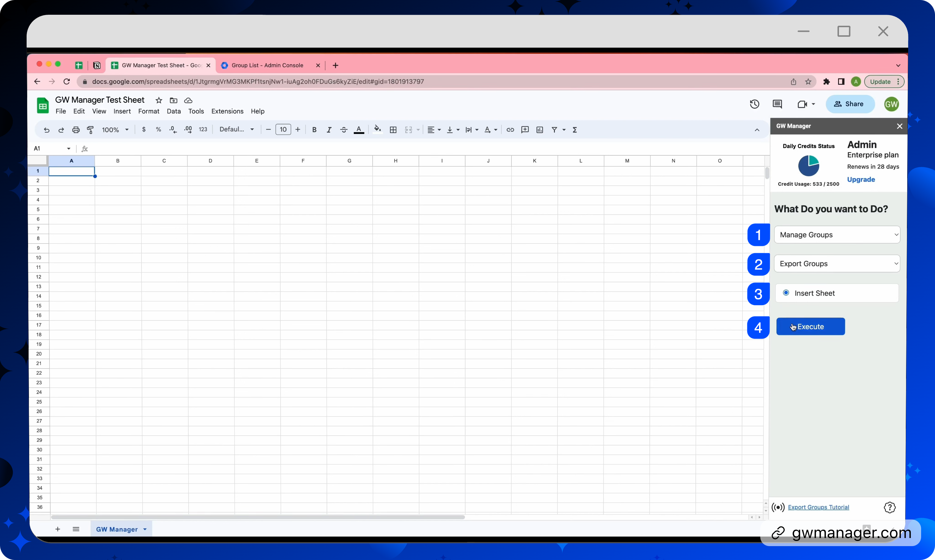Click the horizontal scrollbar
935x560 pixels.
pos(258,517)
